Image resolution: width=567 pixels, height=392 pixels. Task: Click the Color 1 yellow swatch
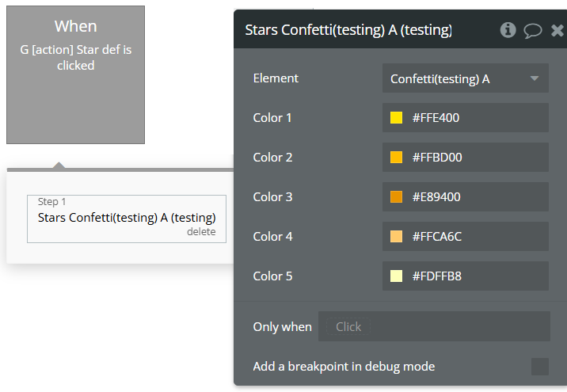[397, 118]
